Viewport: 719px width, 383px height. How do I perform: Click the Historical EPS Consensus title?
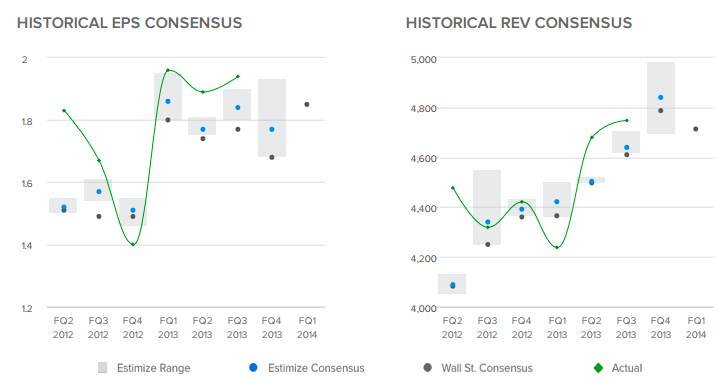click(x=129, y=23)
